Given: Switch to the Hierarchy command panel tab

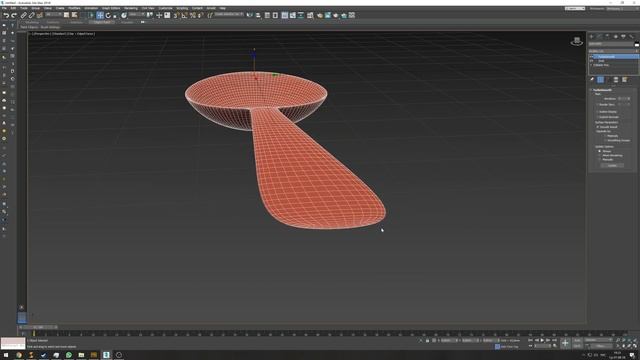Looking at the screenshot, I should pyautogui.click(x=607, y=36).
